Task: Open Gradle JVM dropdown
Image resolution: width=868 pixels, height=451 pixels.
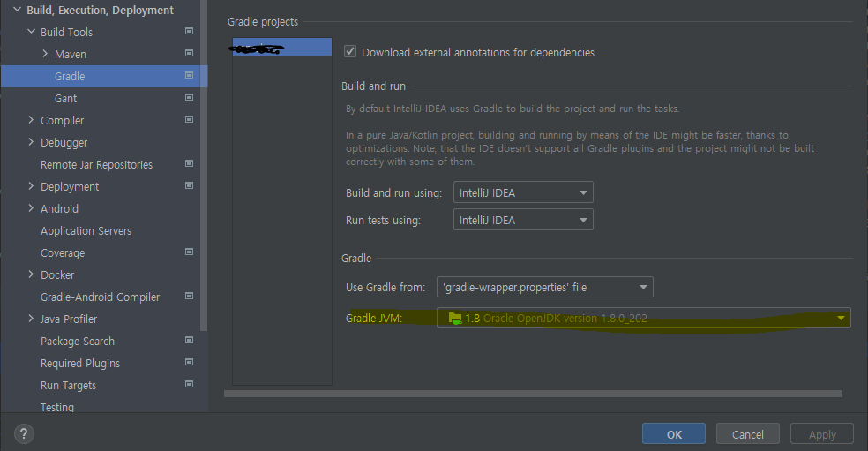Action: coord(643,318)
